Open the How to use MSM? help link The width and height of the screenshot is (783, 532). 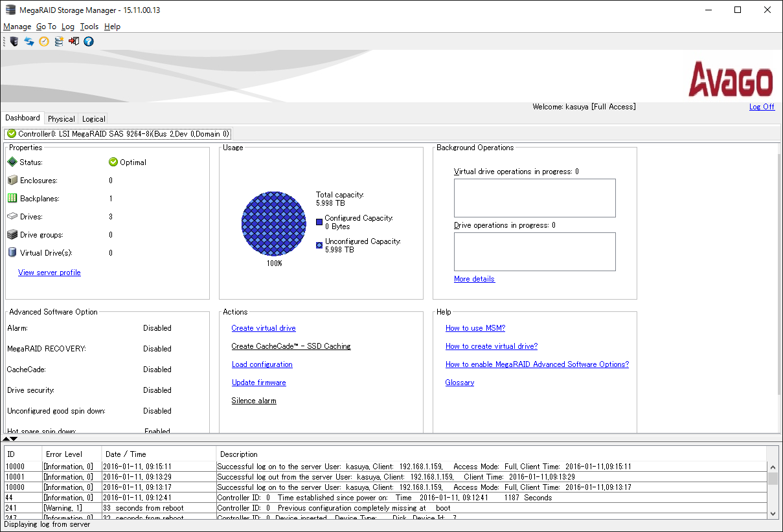475,328
